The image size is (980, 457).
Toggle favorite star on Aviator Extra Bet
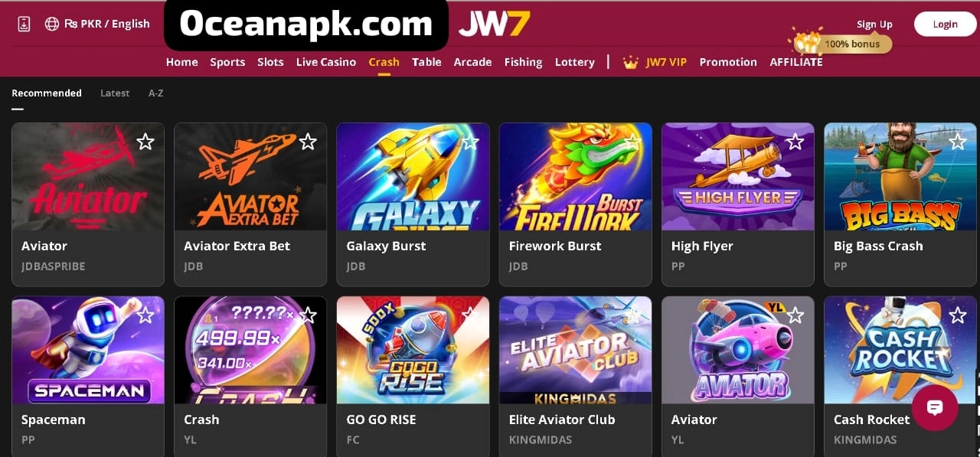308,142
